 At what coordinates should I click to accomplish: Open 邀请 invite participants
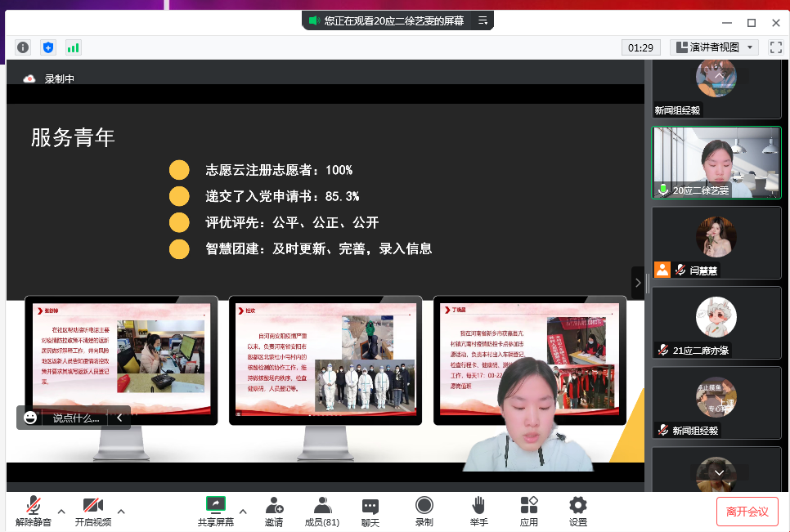[274, 512]
